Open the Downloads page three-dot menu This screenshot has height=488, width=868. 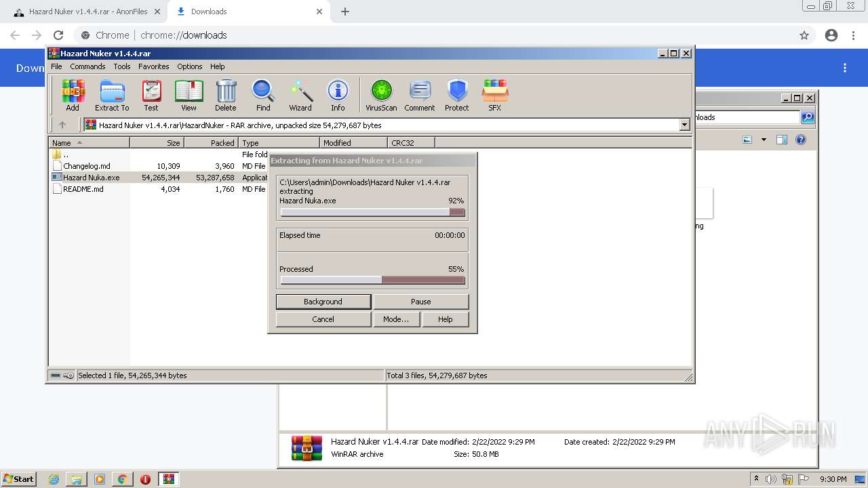point(845,68)
